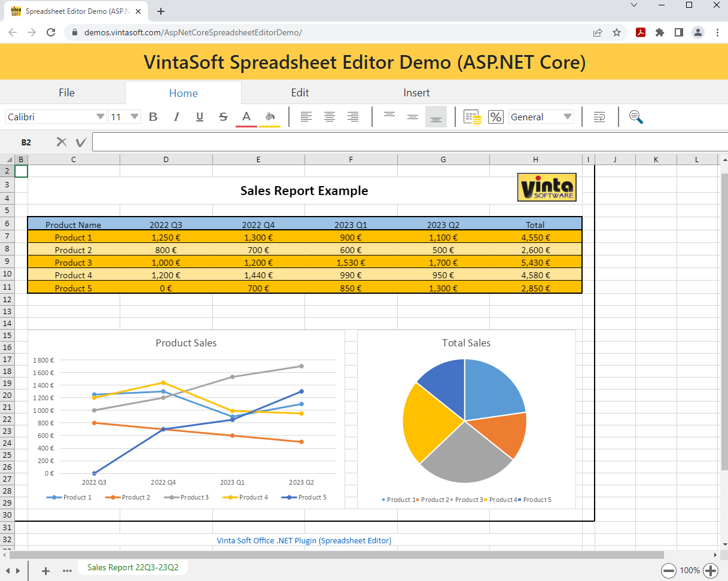
Task: Open the File tab
Action: point(66,93)
